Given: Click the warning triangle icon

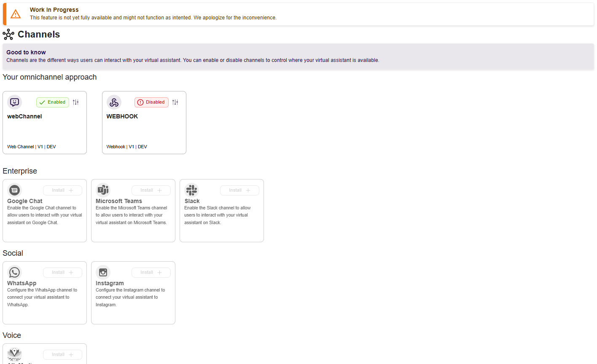Looking at the screenshot, I should click(x=16, y=14).
